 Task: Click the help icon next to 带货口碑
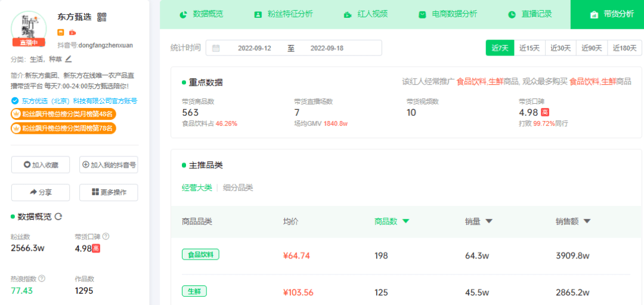click(106, 236)
